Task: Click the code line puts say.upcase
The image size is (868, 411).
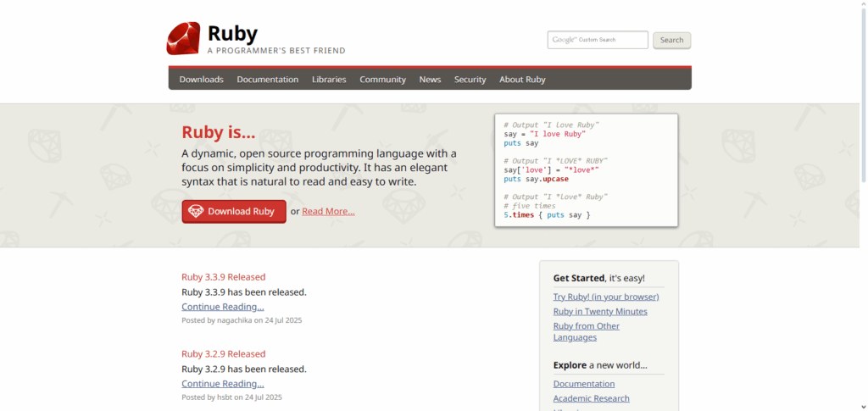Action: tap(536, 179)
